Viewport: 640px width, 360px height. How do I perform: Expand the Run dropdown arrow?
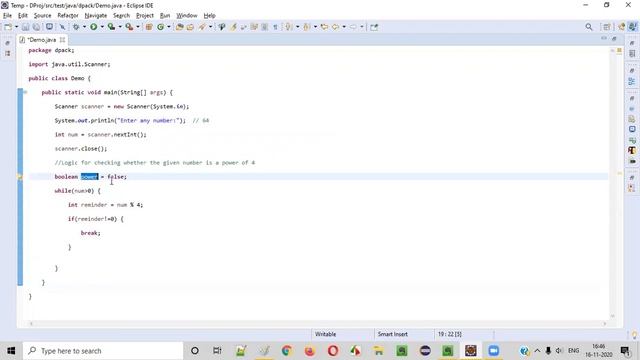(102, 27)
